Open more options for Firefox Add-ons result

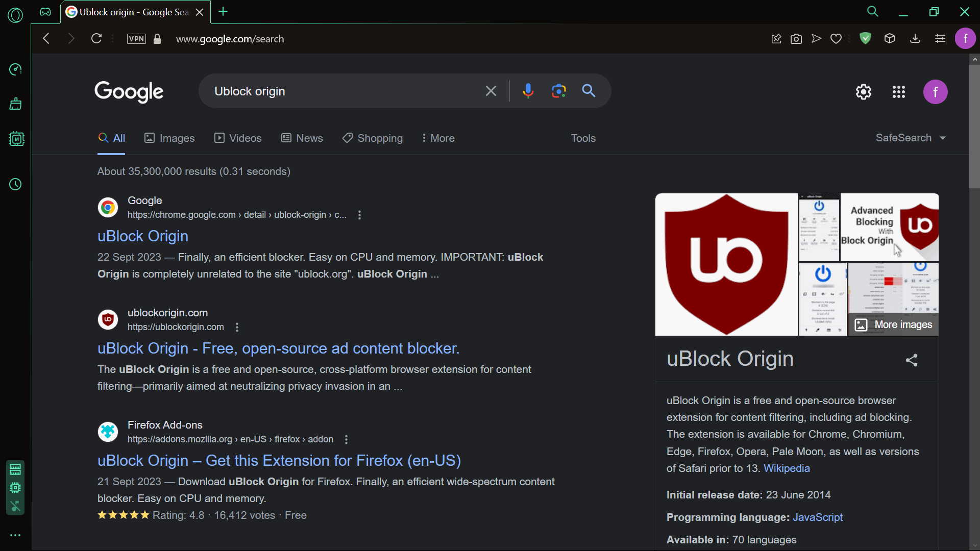click(347, 439)
